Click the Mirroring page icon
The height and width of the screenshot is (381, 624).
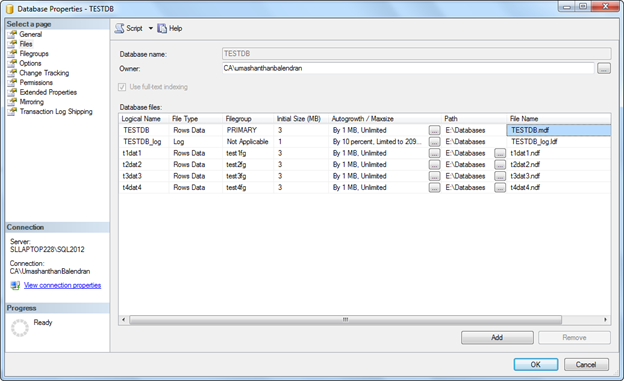pos(13,102)
